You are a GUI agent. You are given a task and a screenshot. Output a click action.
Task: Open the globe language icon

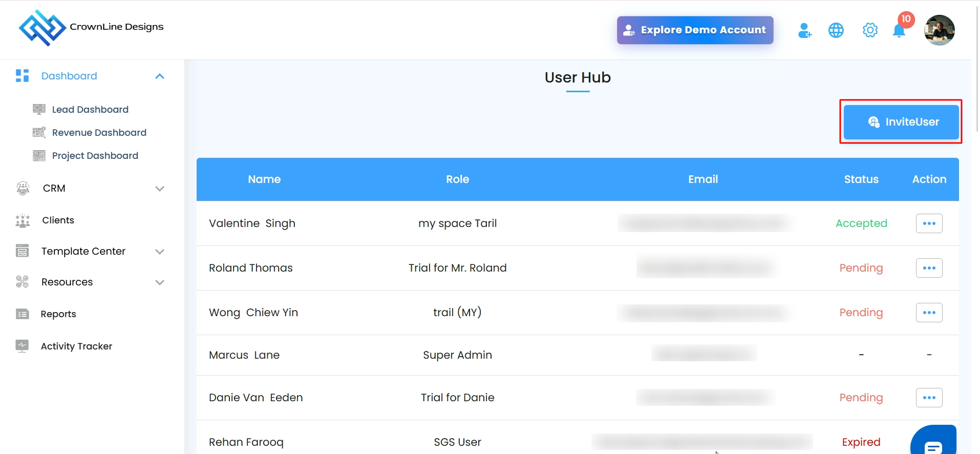pyautogui.click(x=836, y=31)
